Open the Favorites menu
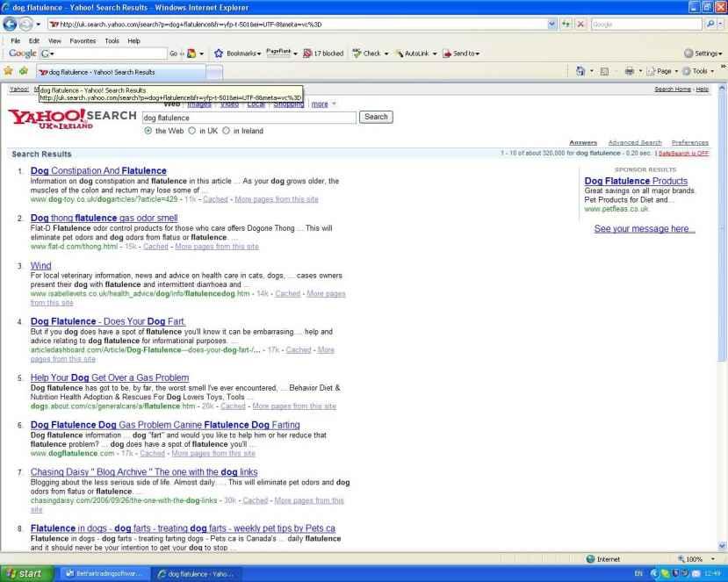This screenshot has height=582, width=728. point(83,40)
